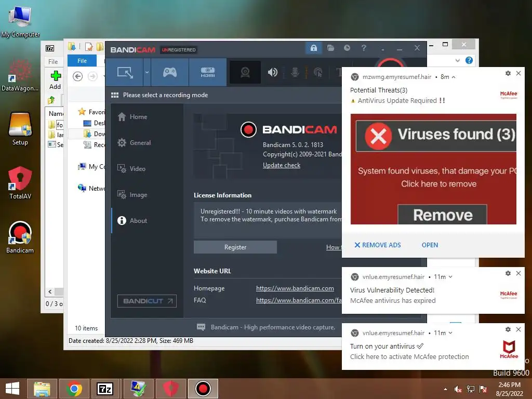Viewport: 532px width, 399px height.
Task: Collapse the Potential Threats notification chevron
Action: [x=454, y=77]
